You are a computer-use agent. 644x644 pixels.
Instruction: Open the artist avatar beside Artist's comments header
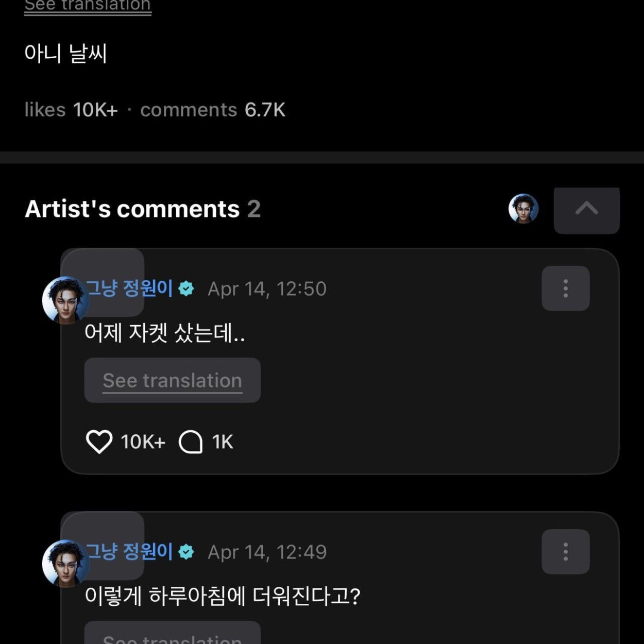click(x=522, y=210)
